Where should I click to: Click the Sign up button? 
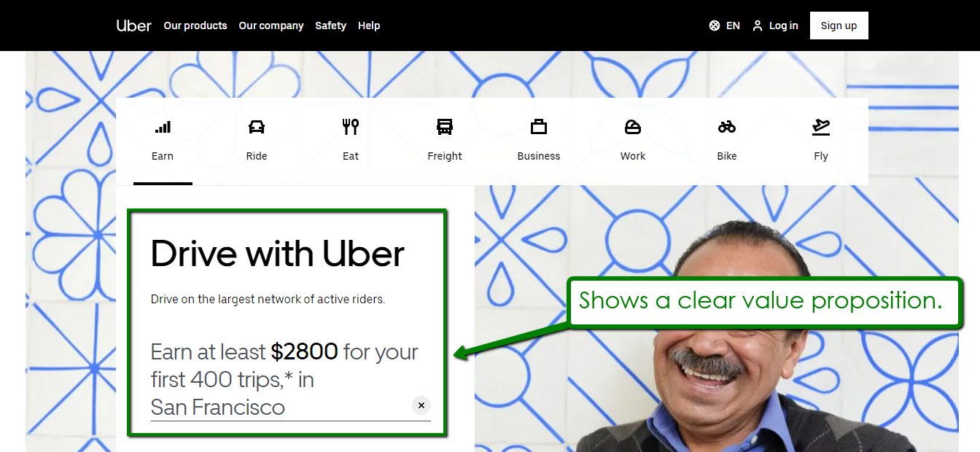click(839, 26)
